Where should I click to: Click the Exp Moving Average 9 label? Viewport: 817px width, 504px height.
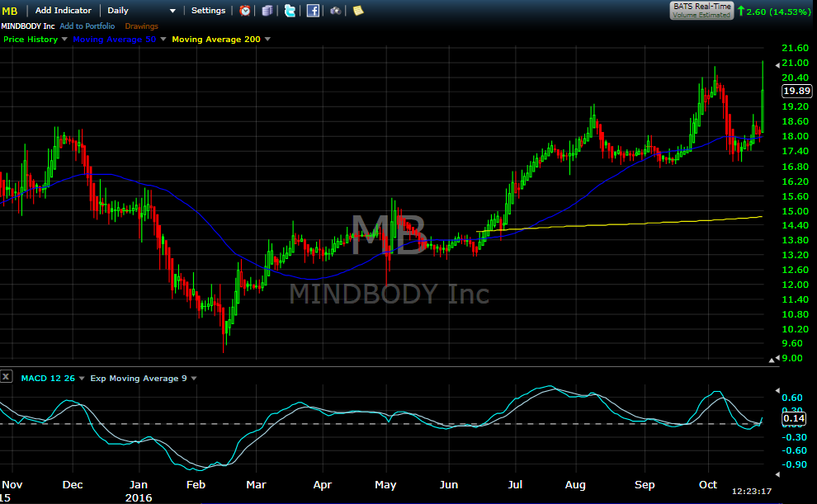point(139,379)
